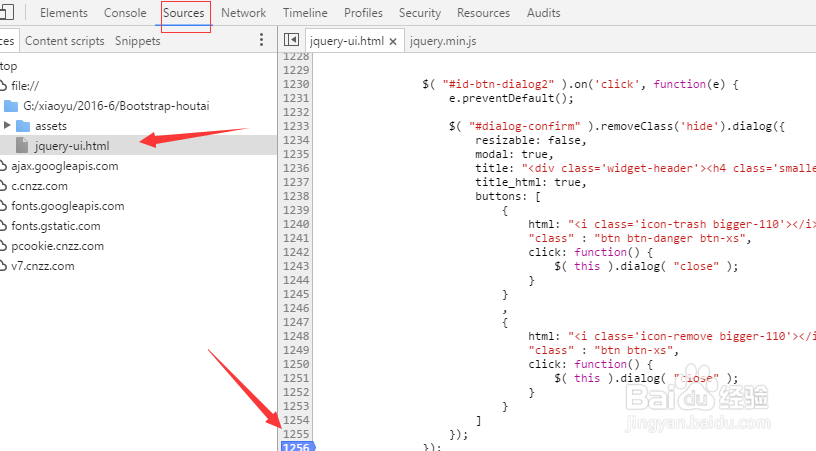Screen dimensions: 816x451
Task: Open the navigator three-dot more menu
Action: pyautogui.click(x=261, y=40)
